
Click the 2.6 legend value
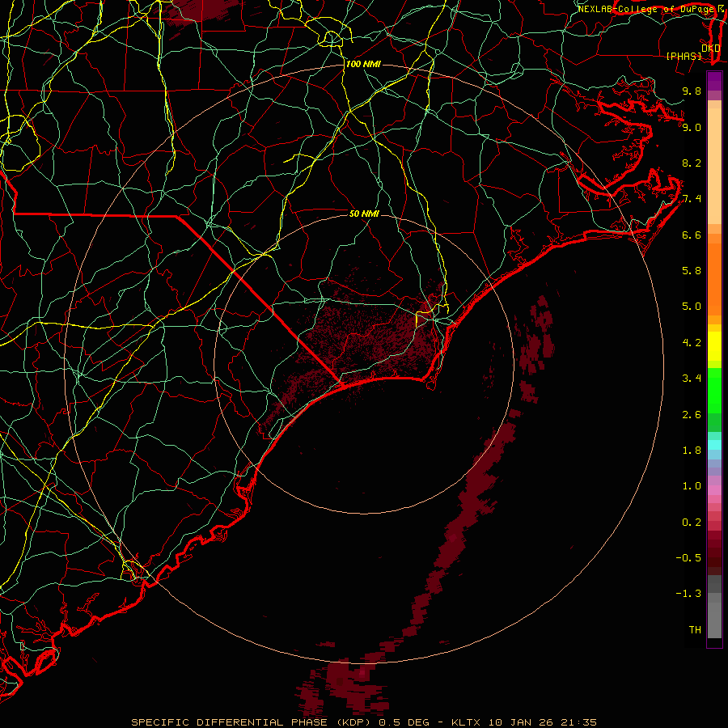(x=692, y=415)
